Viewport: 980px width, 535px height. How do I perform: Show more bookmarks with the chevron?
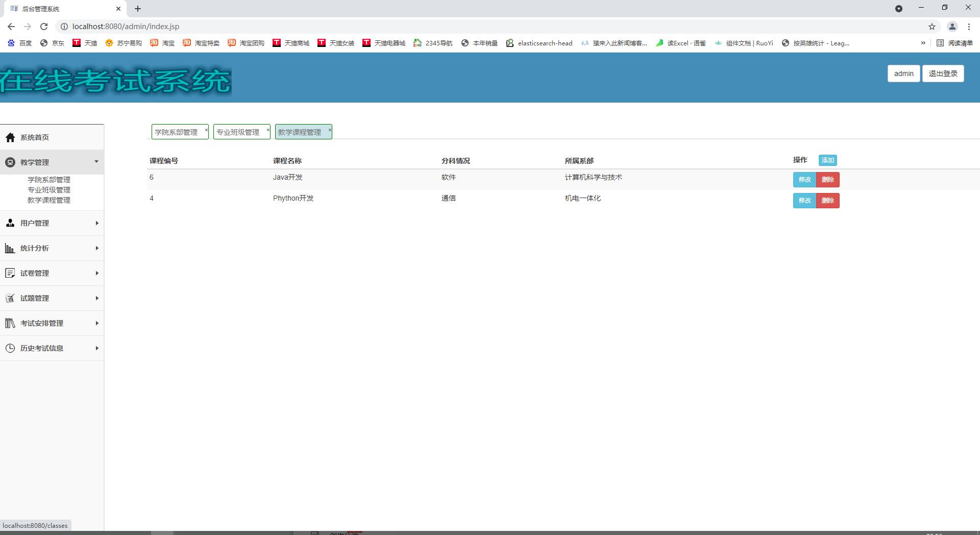(923, 43)
